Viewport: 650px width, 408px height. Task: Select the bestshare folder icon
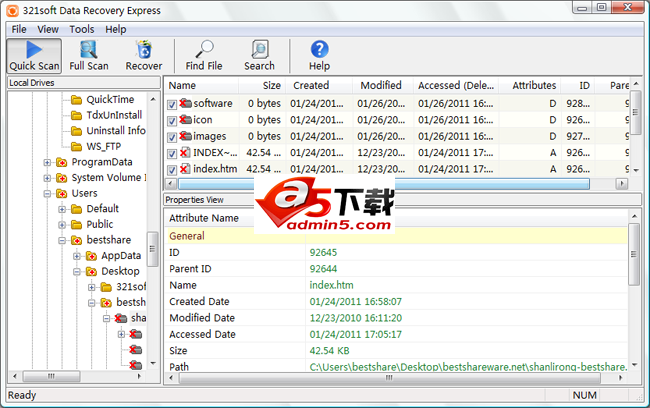[x=76, y=240]
